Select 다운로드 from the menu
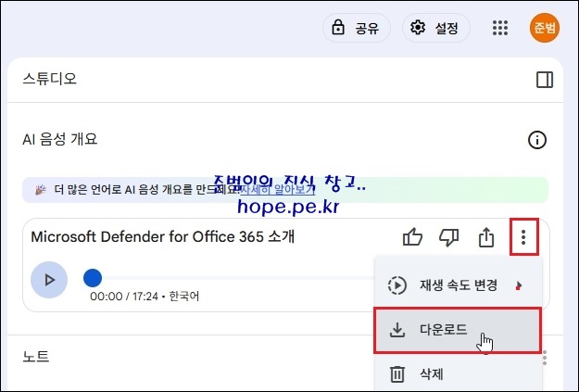 coord(458,330)
